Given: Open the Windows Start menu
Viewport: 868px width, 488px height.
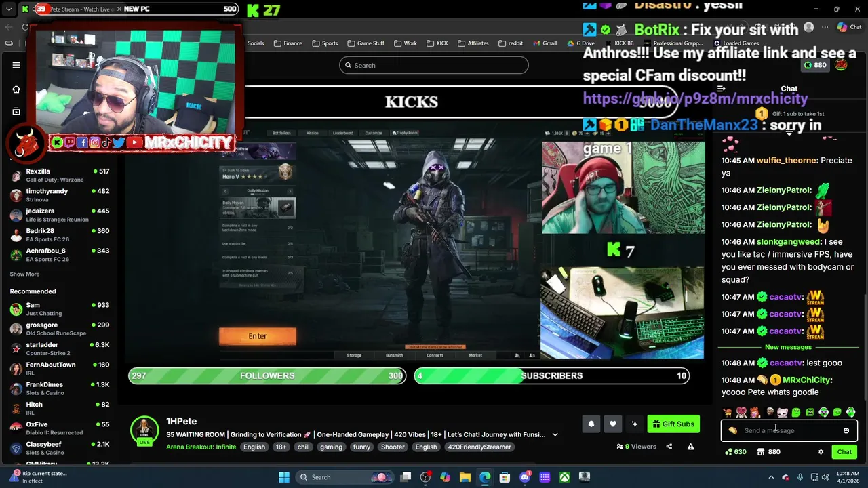Looking at the screenshot, I should coord(284,477).
